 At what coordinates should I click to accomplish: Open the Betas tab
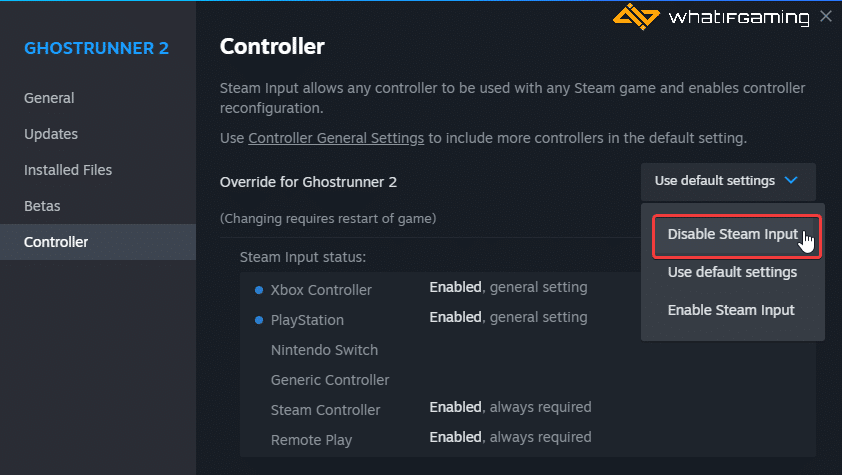pyautogui.click(x=42, y=206)
